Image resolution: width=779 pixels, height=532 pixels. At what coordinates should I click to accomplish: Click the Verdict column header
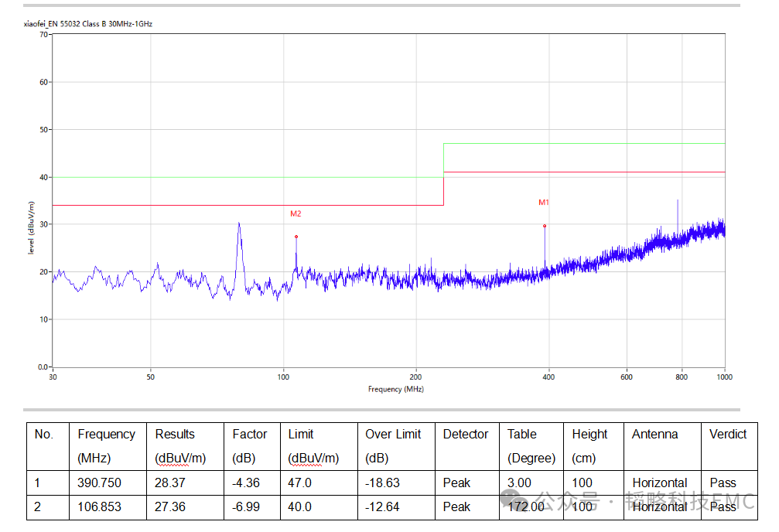tap(728, 435)
